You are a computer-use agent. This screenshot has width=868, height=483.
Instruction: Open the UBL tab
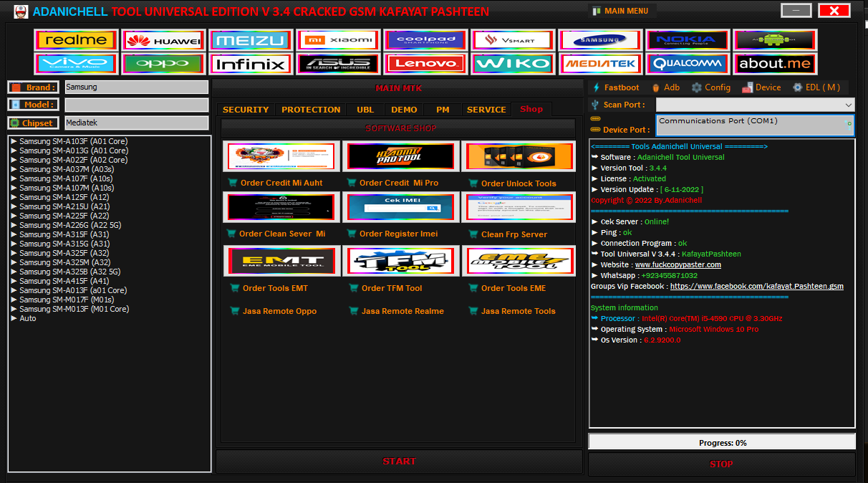pos(365,110)
